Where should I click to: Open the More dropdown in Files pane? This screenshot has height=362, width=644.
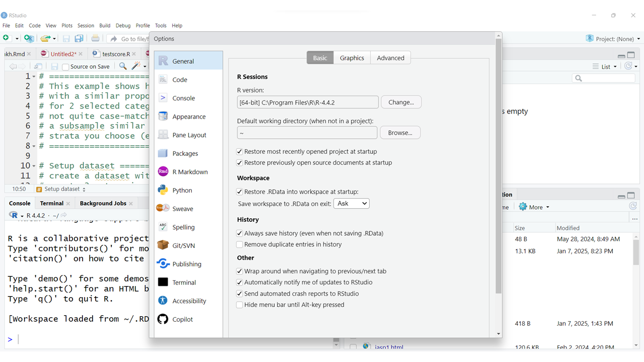(x=534, y=207)
